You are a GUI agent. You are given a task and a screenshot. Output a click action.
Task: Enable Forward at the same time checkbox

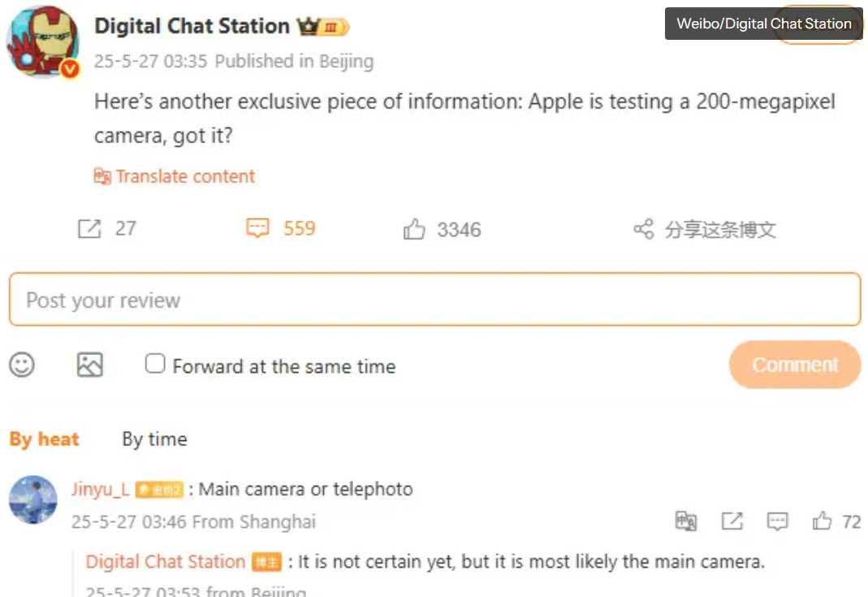point(155,364)
